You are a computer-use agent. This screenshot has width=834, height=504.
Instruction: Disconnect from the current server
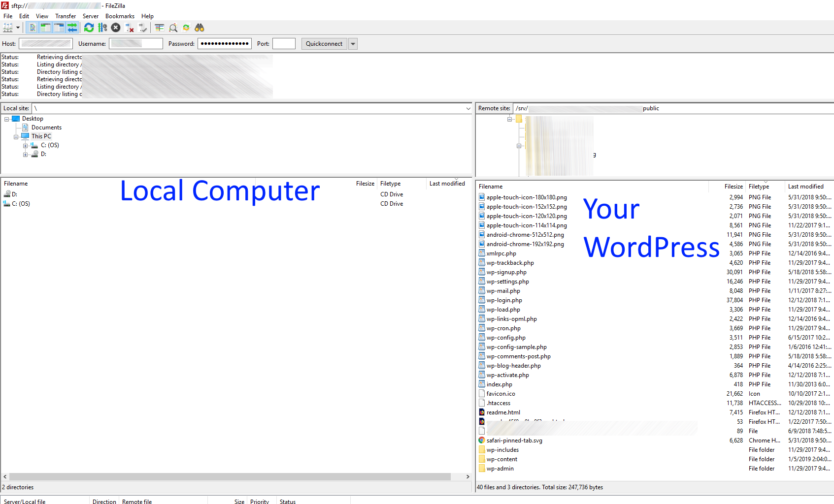(x=130, y=28)
